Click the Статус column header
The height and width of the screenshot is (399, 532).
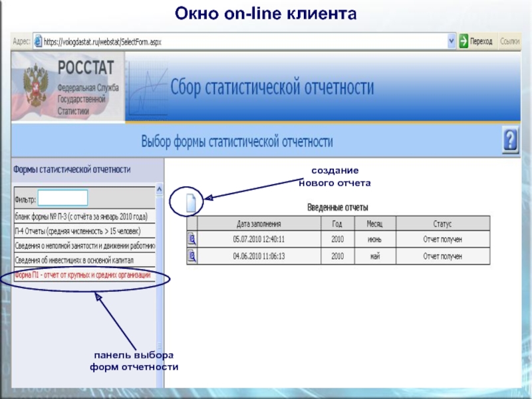pos(442,223)
